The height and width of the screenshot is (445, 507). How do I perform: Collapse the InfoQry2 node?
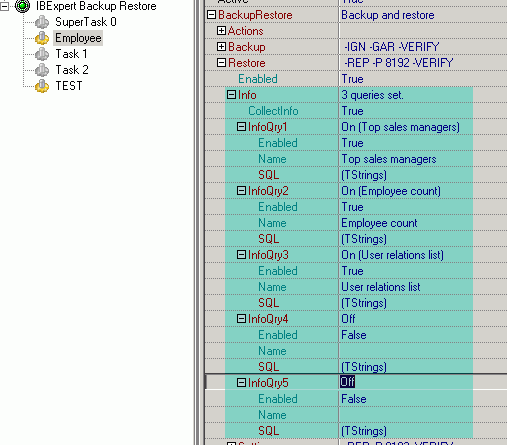(241, 191)
